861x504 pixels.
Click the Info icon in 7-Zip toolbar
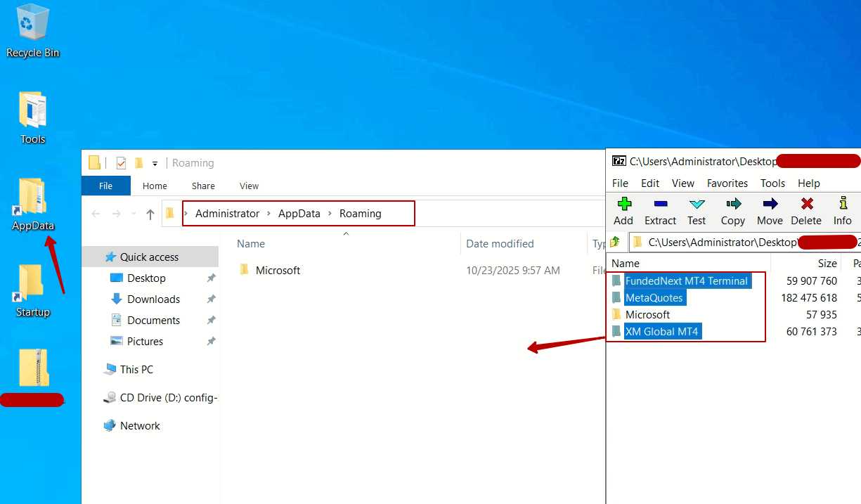pos(842,211)
